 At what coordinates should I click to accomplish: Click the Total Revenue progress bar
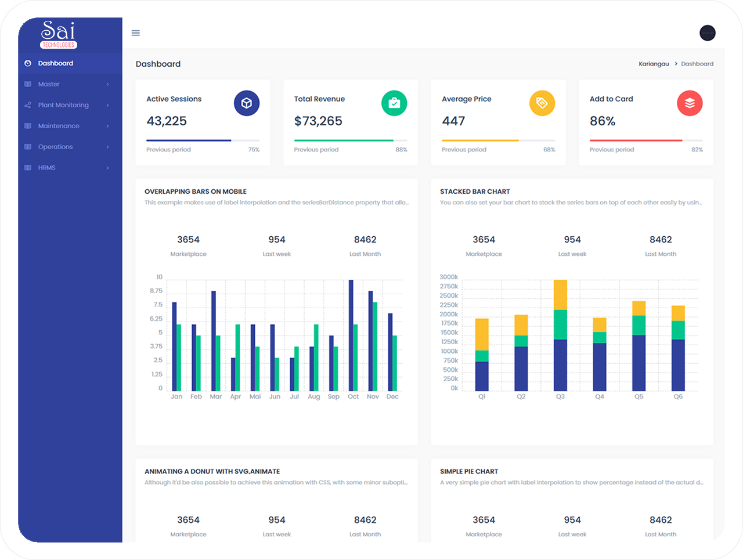(x=351, y=140)
